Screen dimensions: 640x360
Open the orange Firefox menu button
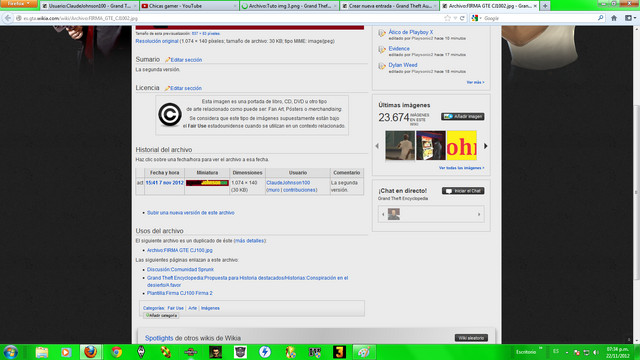pyautogui.click(x=19, y=4)
